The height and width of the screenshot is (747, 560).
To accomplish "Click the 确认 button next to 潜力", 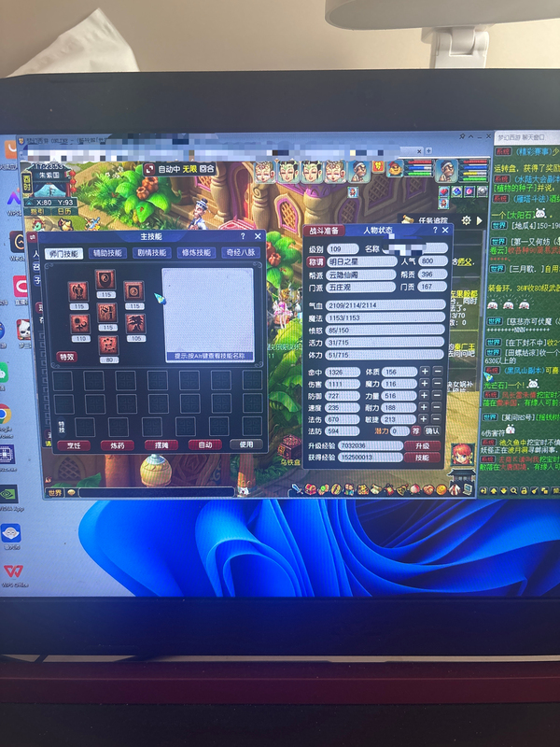I will pos(432,431).
